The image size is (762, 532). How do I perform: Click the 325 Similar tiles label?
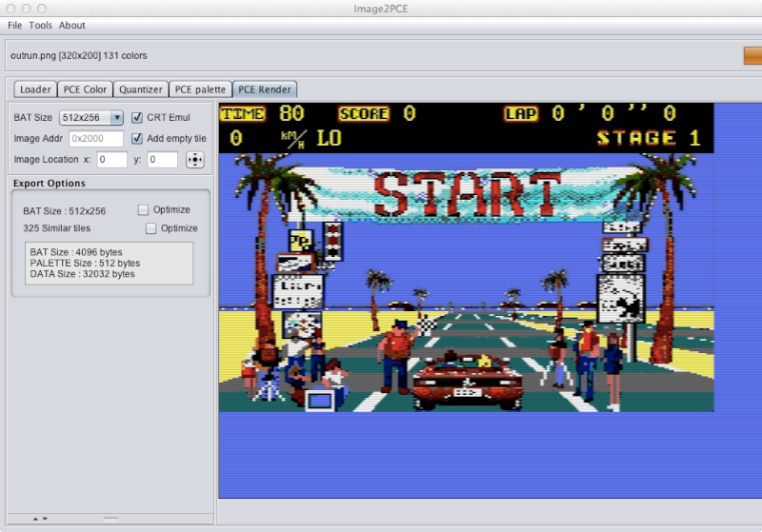(56, 228)
